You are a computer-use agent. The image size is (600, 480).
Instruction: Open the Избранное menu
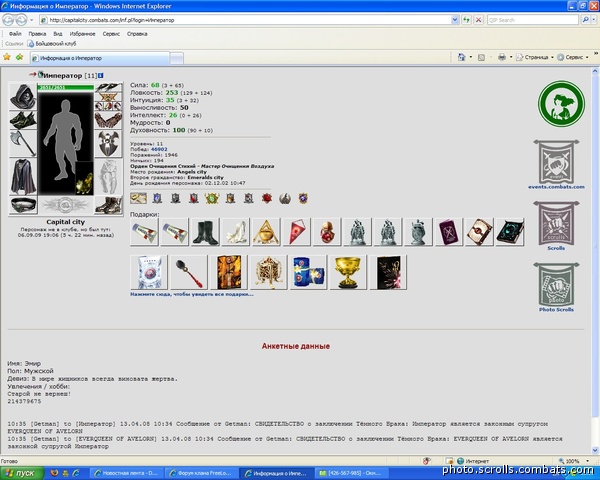coord(82,34)
